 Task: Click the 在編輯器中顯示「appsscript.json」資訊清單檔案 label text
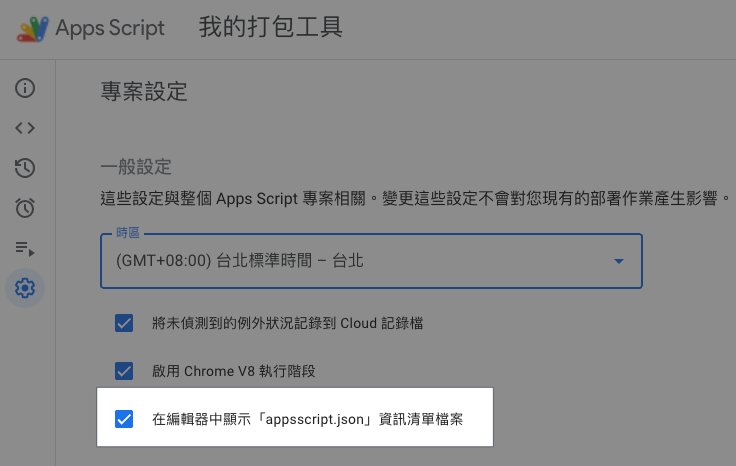[x=307, y=419]
